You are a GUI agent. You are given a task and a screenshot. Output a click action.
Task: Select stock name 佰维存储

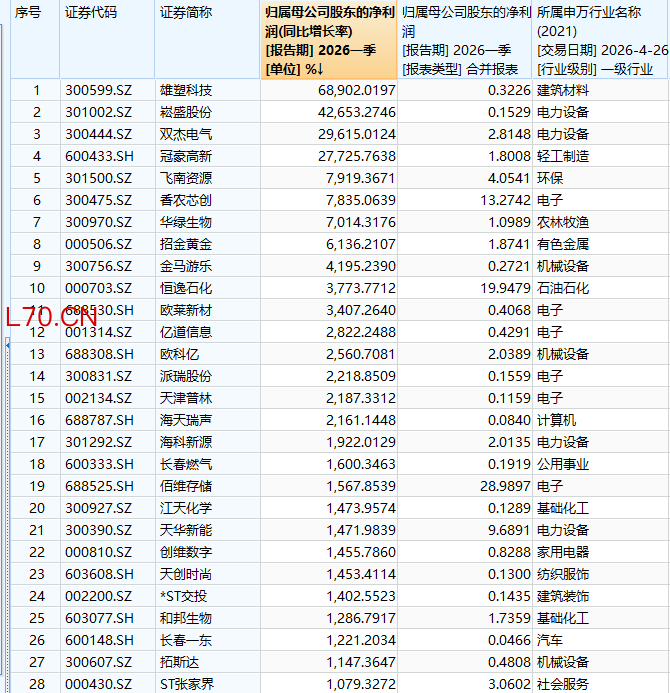186,487
